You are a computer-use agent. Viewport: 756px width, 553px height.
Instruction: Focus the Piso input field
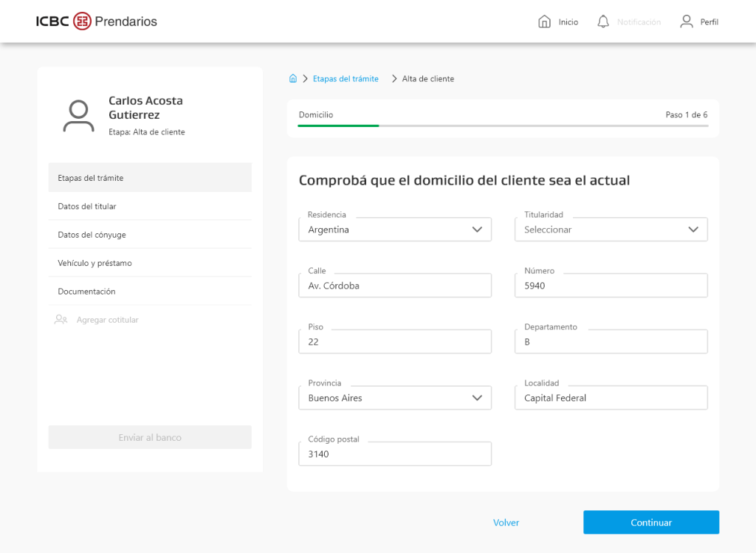(395, 341)
